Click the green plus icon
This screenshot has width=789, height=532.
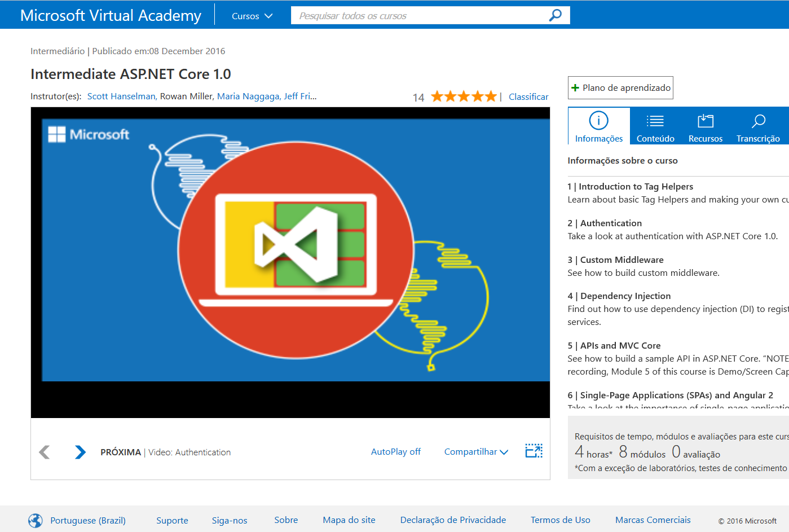click(x=575, y=88)
